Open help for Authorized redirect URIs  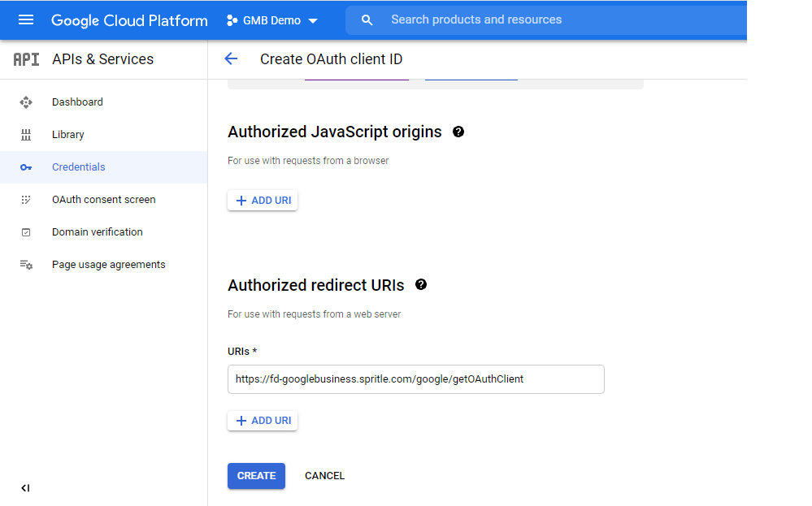coord(421,284)
